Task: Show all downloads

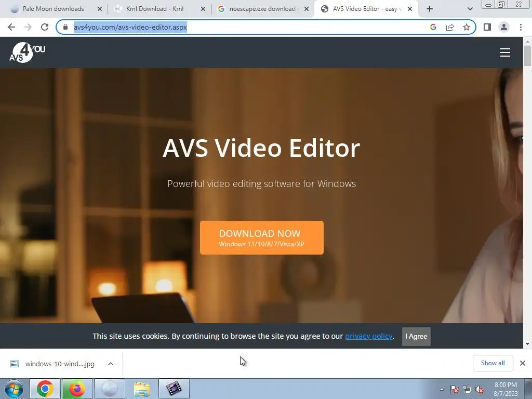Action: click(x=493, y=363)
